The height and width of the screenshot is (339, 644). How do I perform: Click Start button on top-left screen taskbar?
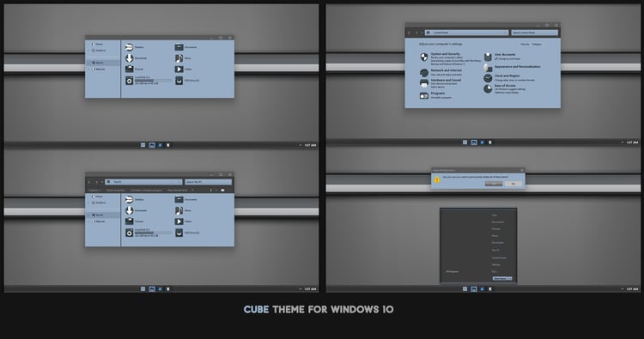(x=143, y=145)
